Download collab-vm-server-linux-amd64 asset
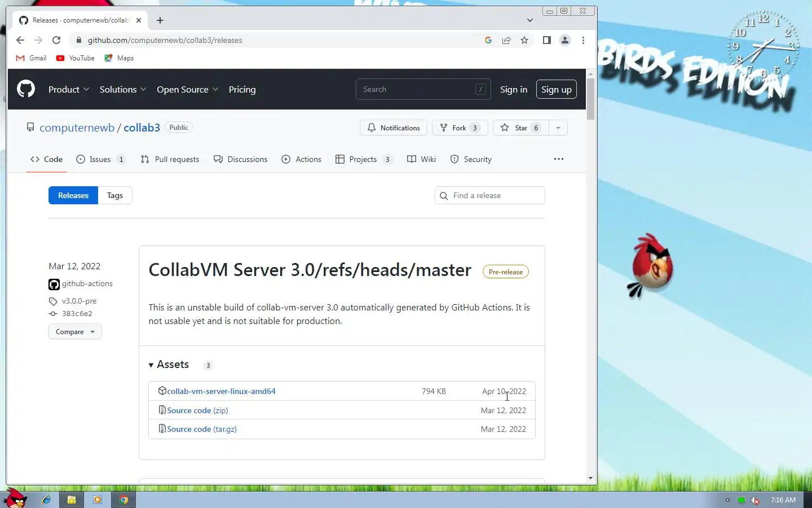Viewport: 812px width, 508px height. click(x=221, y=391)
